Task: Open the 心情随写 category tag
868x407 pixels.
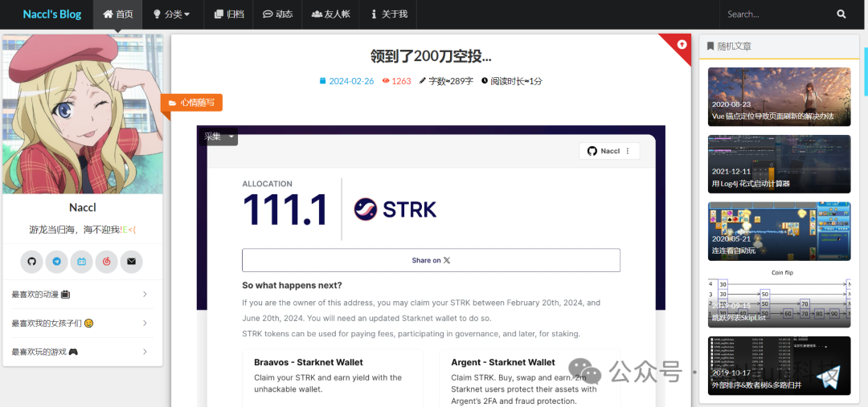Action: (191, 102)
